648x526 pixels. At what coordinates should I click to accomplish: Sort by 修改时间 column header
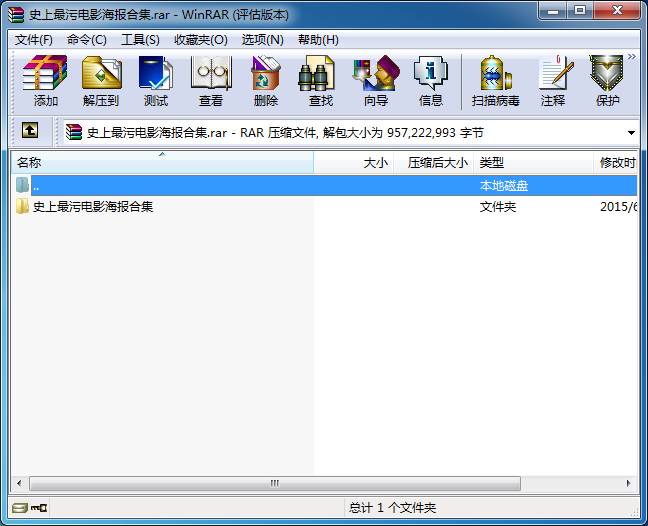[616, 162]
